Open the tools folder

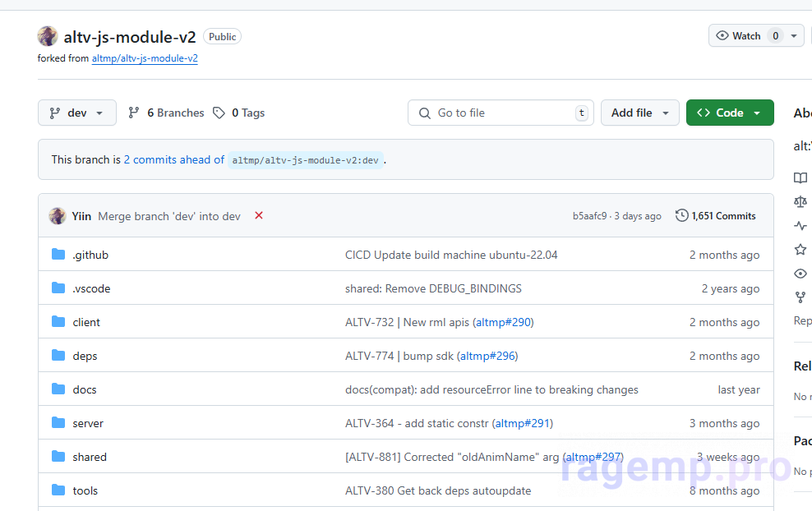[x=85, y=490]
